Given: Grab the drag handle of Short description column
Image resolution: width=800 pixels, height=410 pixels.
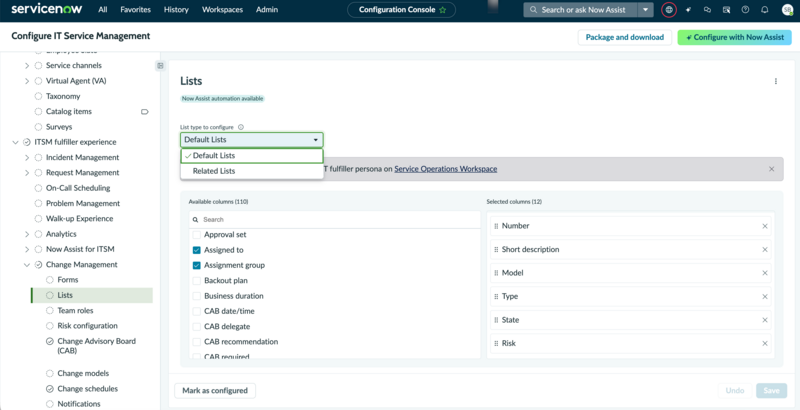Looking at the screenshot, I should [496, 249].
